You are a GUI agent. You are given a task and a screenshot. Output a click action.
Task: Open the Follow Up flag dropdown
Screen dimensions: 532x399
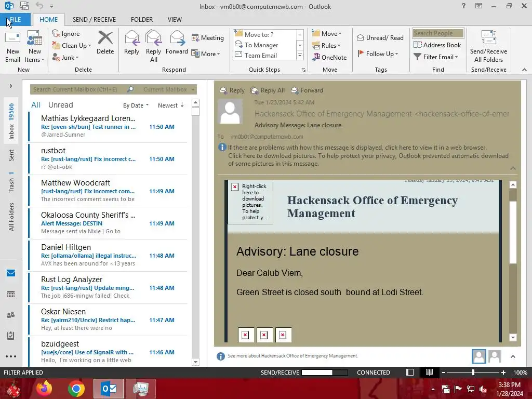[378, 54]
